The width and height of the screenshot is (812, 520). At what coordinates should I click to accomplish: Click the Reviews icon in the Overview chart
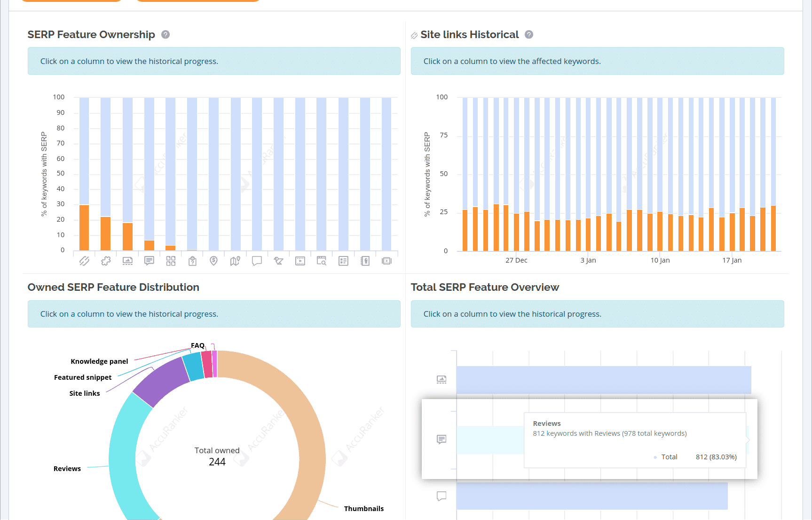pos(441,440)
